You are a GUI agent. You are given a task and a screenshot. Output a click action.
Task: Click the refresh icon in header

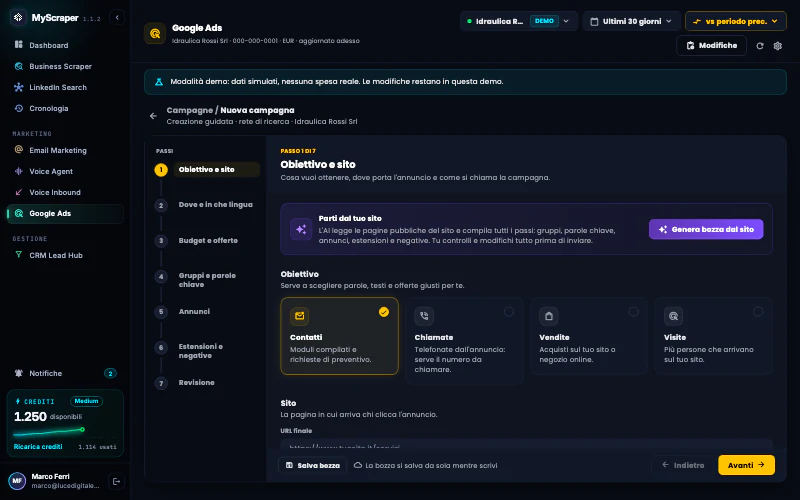[x=760, y=46]
